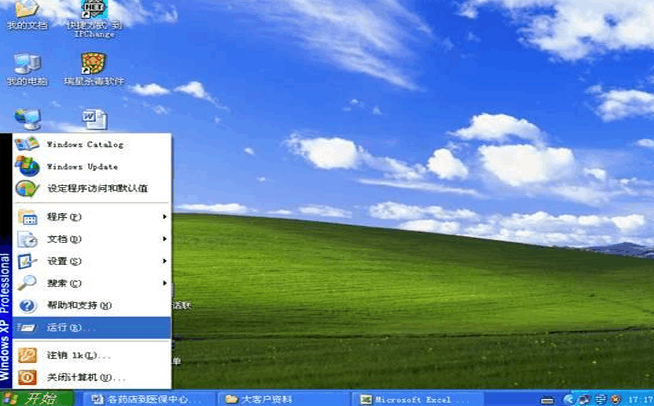Launch Windows Update from the Start menu
Image resolution: width=654 pixels, height=406 pixels.
[x=92, y=166]
